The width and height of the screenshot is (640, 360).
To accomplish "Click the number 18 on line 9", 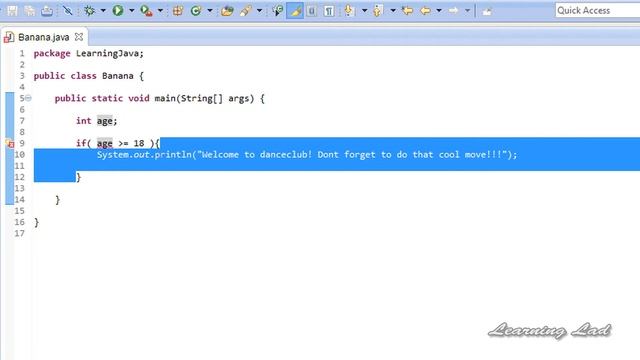I will (139, 143).
